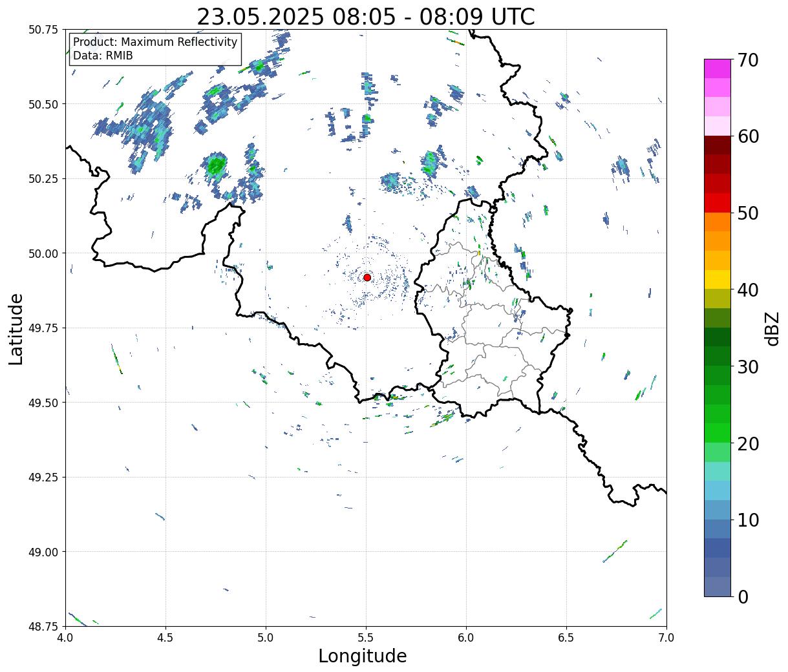
Task: Click longitude tick label 6.5
Action: point(566,637)
